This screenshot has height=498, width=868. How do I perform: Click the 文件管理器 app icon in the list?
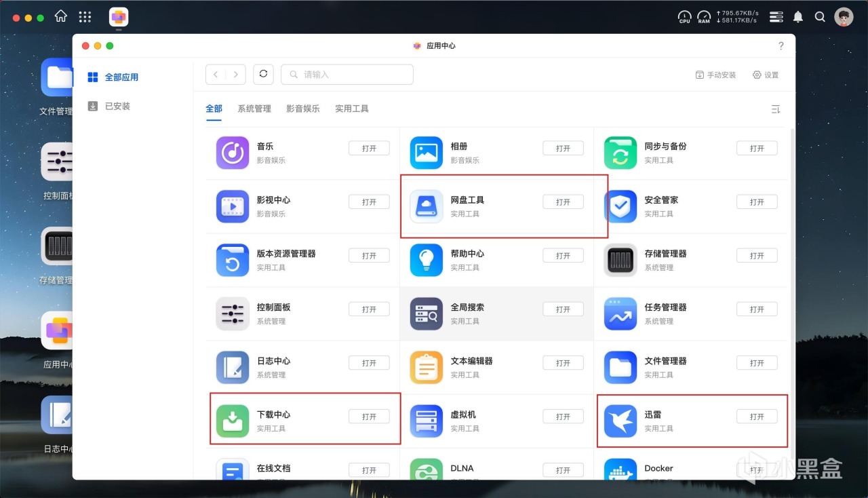pos(620,367)
